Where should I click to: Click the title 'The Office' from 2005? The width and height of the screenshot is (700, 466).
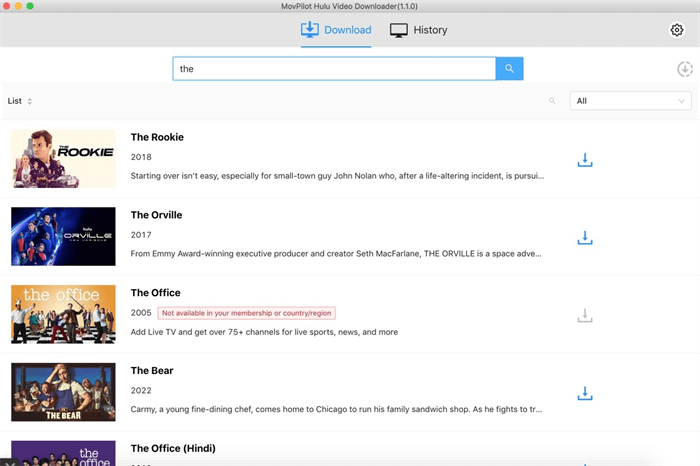(155, 293)
